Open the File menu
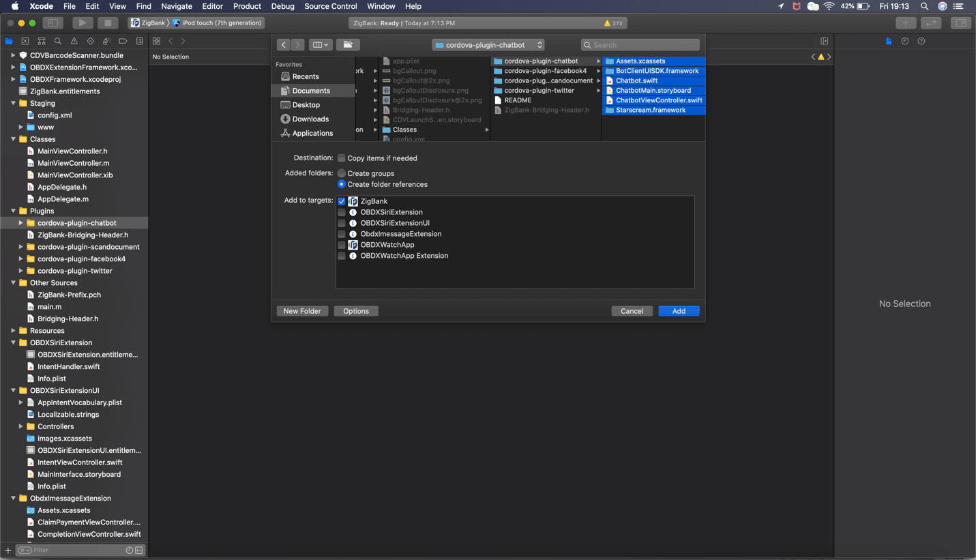 click(69, 6)
